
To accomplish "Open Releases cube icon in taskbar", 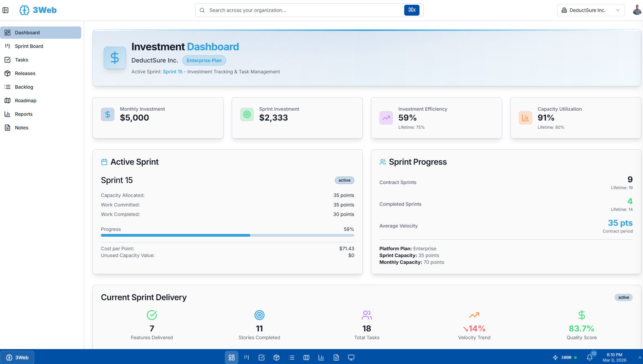I will point(276,358).
